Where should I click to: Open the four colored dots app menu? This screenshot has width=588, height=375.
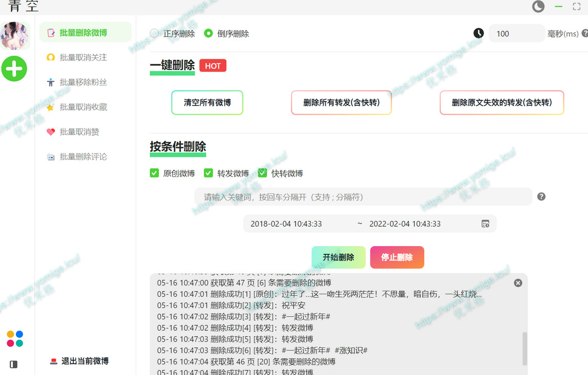click(x=15, y=339)
